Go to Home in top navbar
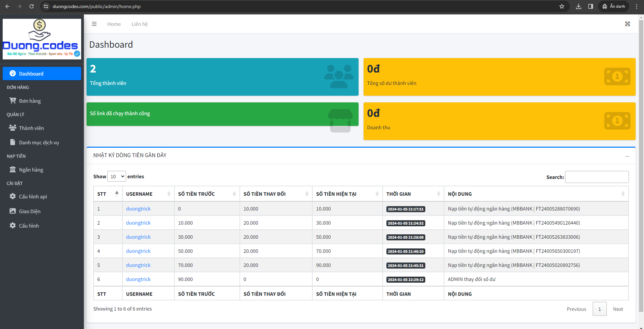Viewport: 644px width, 329px height. 114,24
